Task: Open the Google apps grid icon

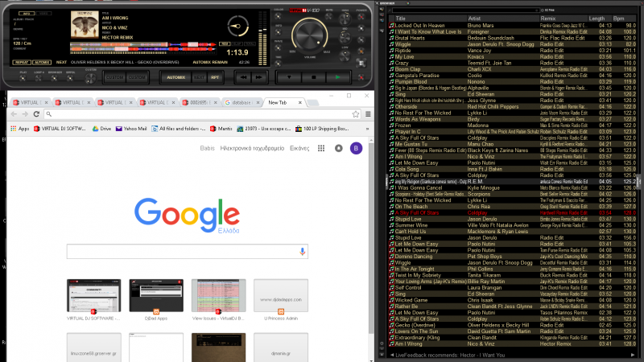Action: [321, 149]
